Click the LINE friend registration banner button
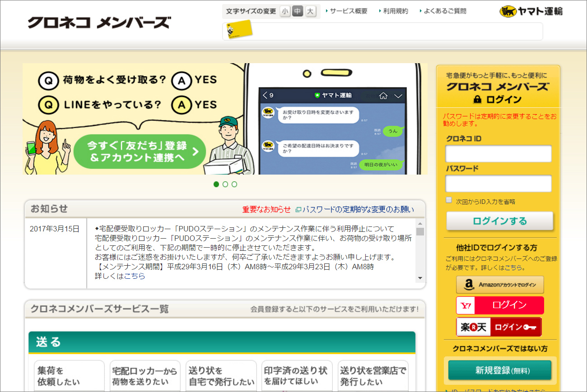587x392 pixels. pos(140,152)
